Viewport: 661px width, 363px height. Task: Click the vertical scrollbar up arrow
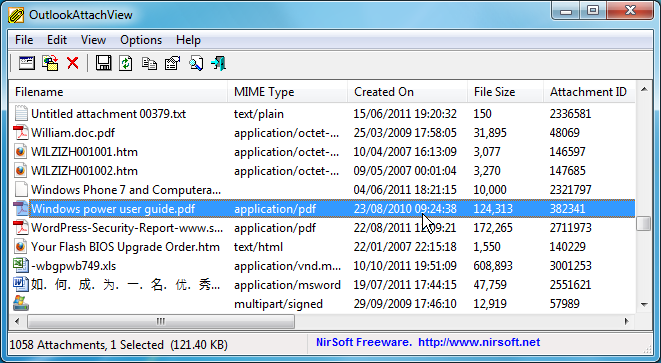pyautogui.click(x=644, y=89)
